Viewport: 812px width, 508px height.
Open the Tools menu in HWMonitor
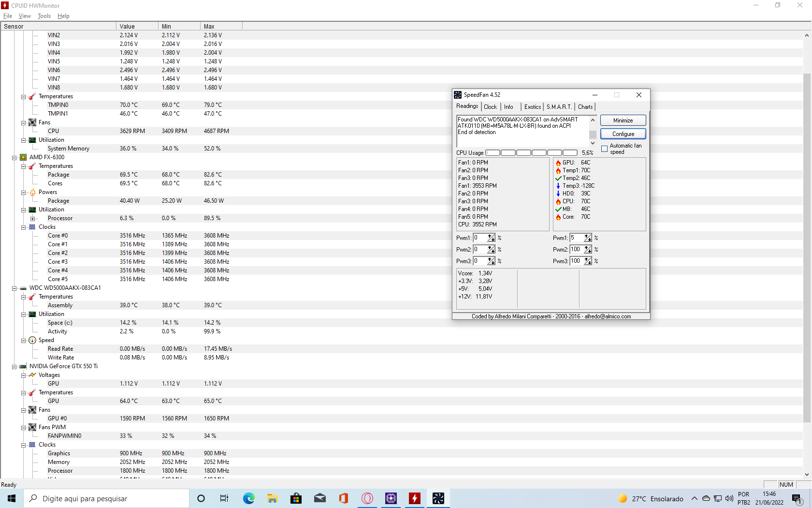[44, 16]
